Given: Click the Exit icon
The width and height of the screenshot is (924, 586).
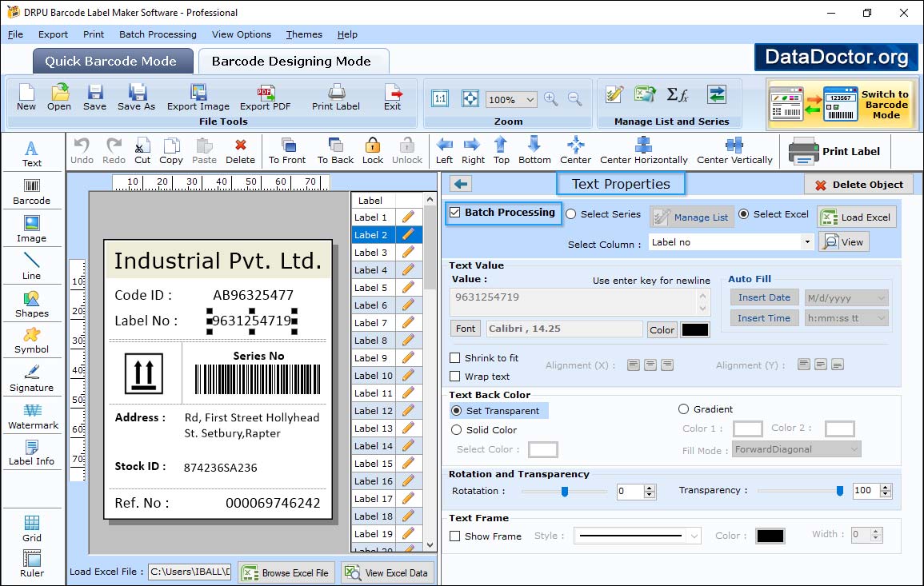Looking at the screenshot, I should [x=393, y=98].
